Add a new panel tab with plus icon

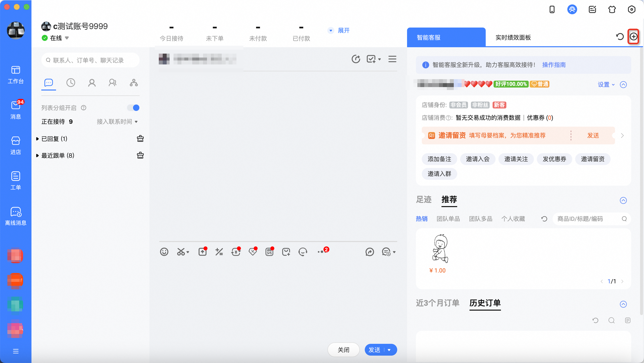[x=633, y=37]
